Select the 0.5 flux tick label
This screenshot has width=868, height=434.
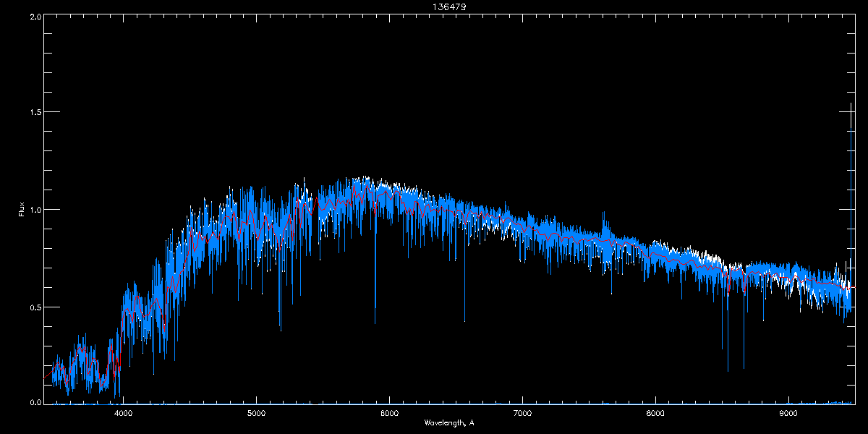[x=35, y=307]
